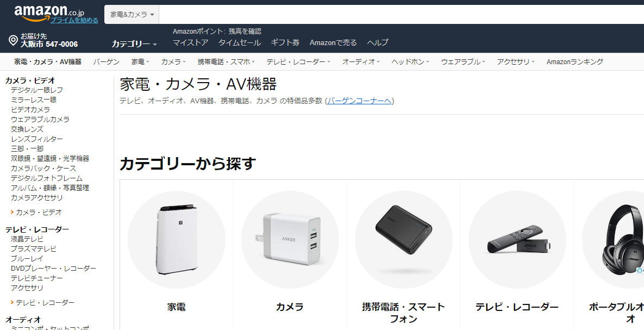Open the カテゴリー dropdown menu
Screen dimensions: 644x330
[x=134, y=44]
